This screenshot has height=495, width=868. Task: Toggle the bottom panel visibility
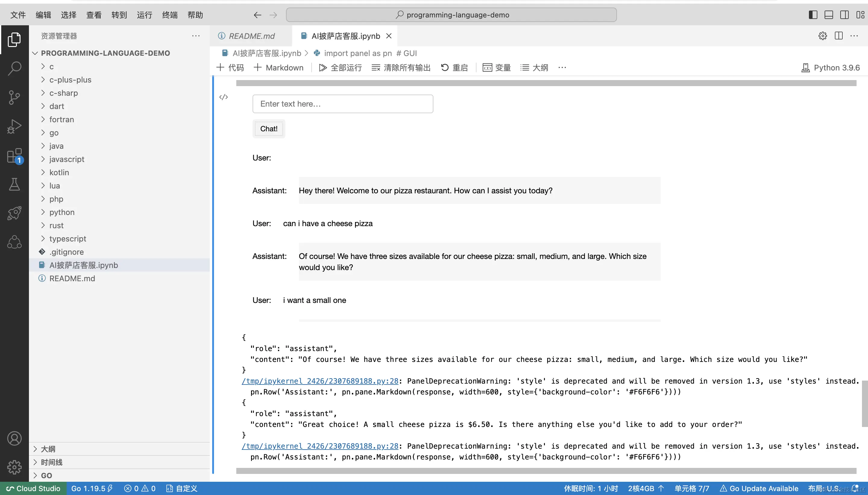[x=829, y=15]
